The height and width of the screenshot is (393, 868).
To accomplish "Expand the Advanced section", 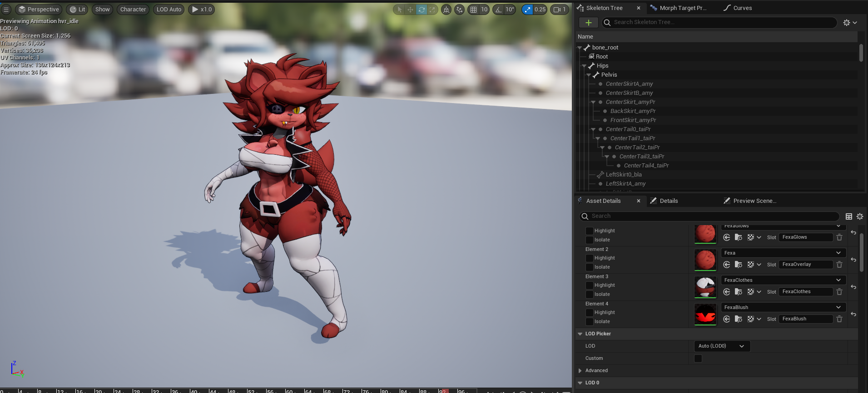I will (x=580, y=371).
